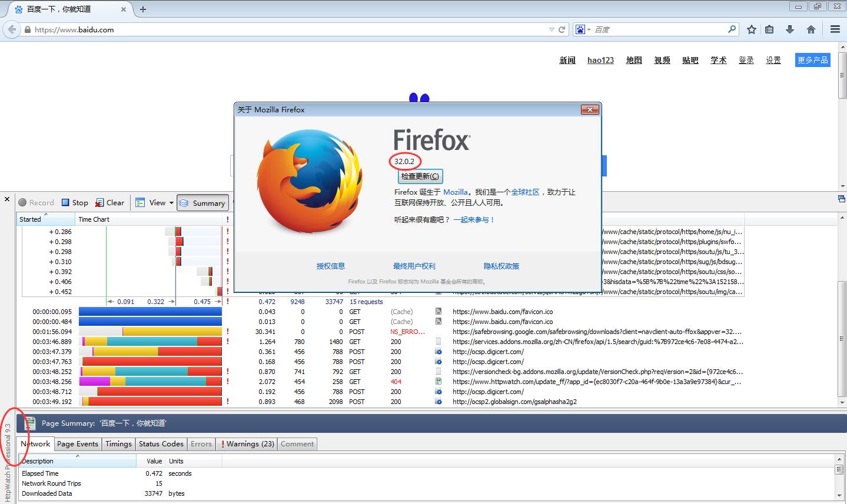Open the Firefox hamburger menu
Image resolution: width=847 pixels, height=504 pixels.
pos(835,29)
